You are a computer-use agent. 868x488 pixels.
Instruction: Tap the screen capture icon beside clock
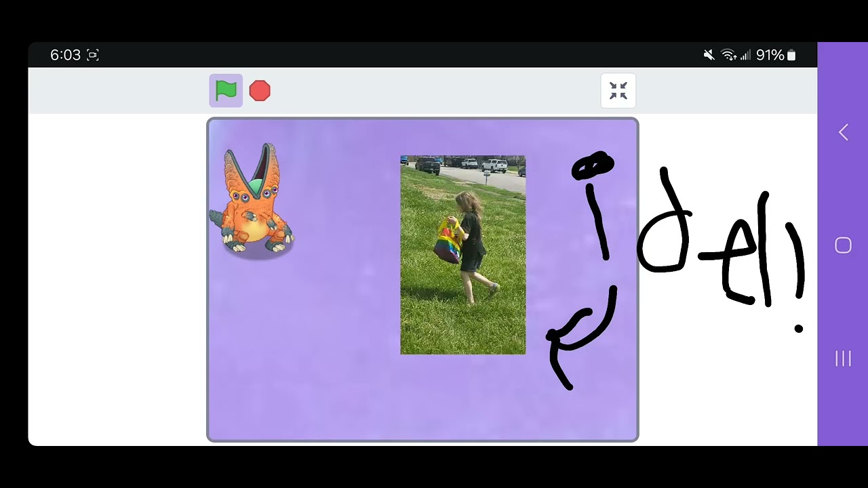click(93, 55)
